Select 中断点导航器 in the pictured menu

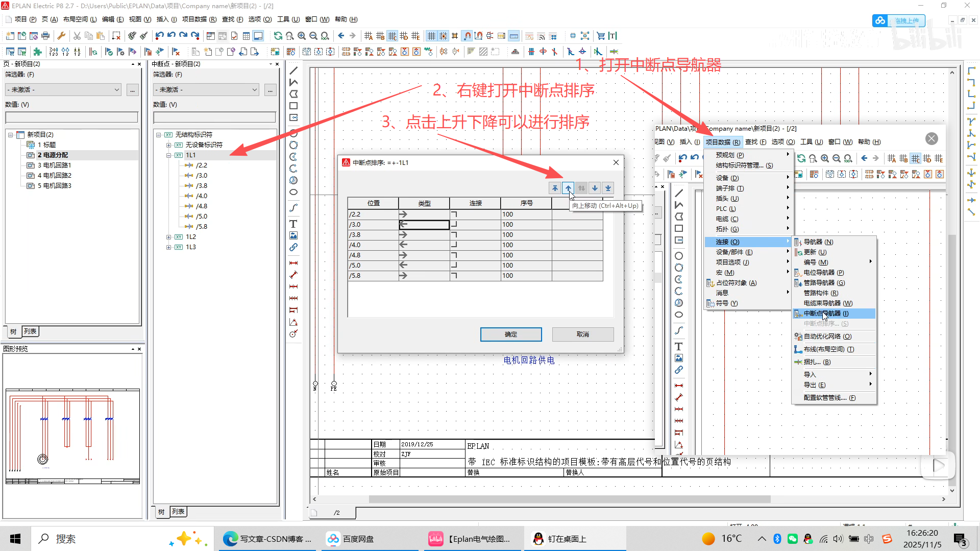pos(834,314)
